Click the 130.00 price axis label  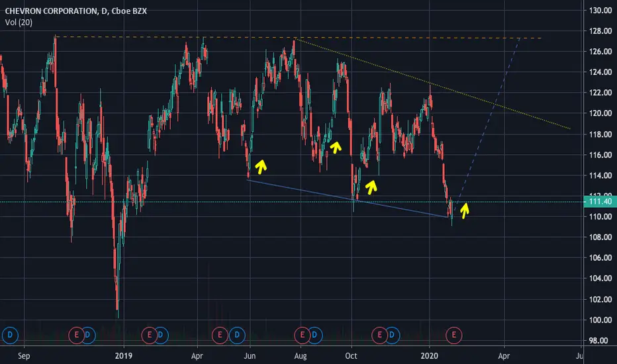pos(600,11)
